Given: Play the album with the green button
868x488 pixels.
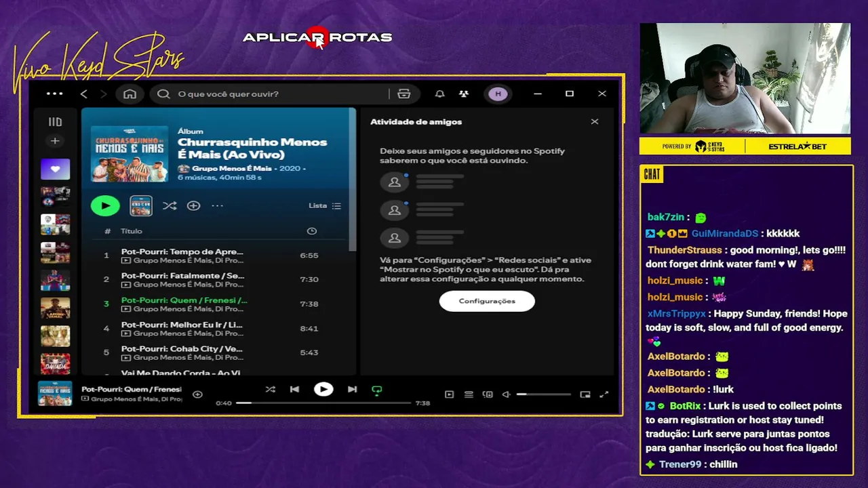Looking at the screenshot, I should tap(105, 205).
